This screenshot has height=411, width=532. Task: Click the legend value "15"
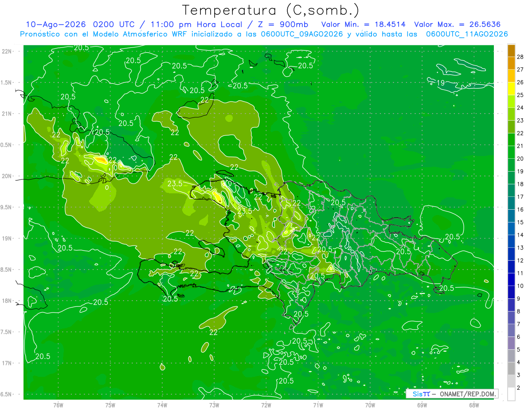click(520, 222)
